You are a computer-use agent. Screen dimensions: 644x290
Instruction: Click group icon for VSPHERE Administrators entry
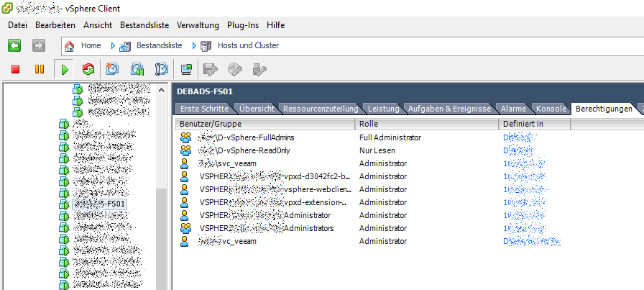click(185, 228)
